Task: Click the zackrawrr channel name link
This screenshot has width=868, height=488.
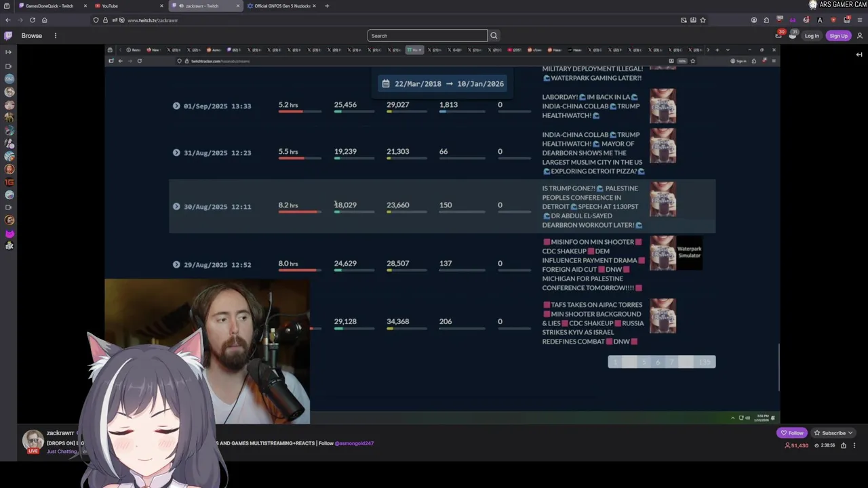Action: pos(60,433)
